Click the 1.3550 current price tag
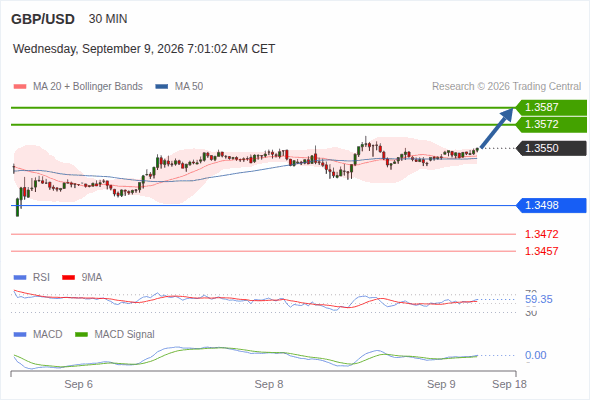 (x=551, y=148)
